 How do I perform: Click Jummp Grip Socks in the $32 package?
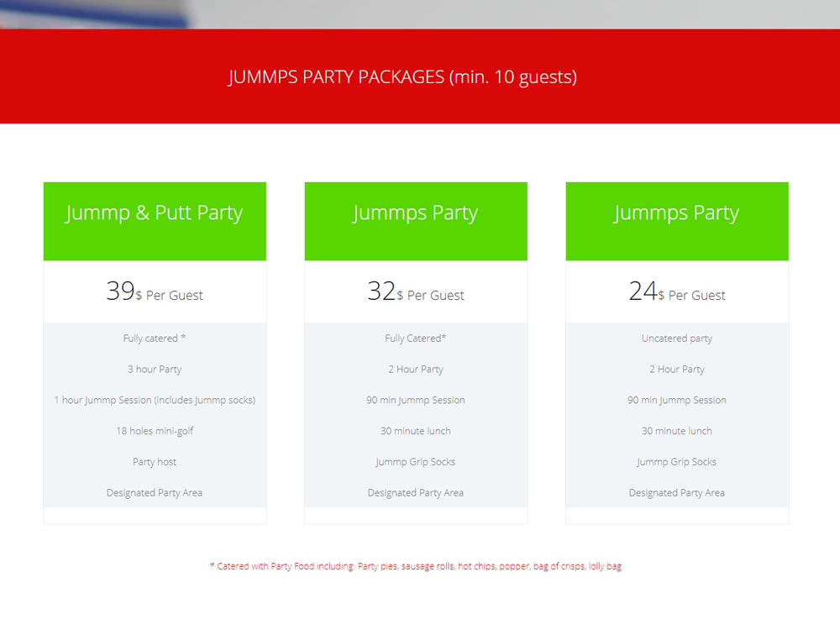tap(416, 462)
